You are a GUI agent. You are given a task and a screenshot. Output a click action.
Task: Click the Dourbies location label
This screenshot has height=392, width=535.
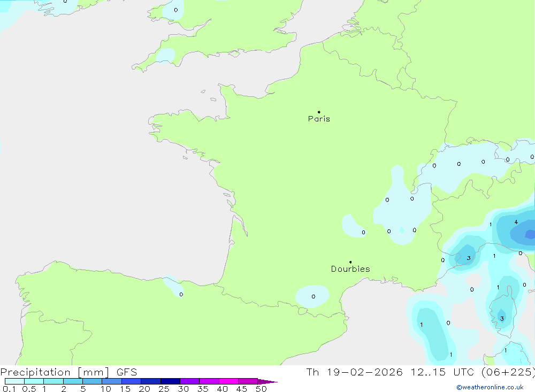pyautogui.click(x=350, y=269)
